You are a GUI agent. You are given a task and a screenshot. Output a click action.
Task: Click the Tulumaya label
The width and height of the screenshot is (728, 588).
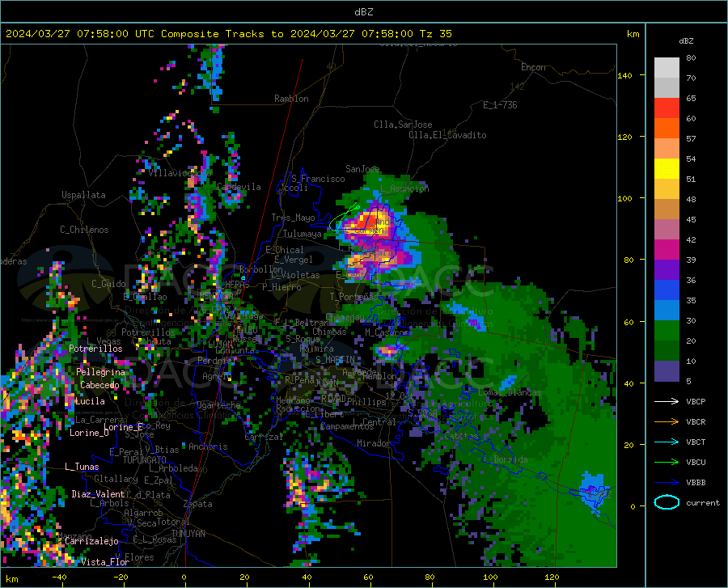302,234
